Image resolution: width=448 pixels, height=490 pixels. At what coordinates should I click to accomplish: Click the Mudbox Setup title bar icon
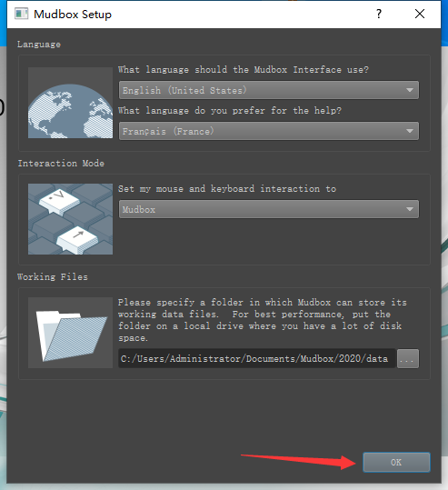pyautogui.click(x=21, y=14)
